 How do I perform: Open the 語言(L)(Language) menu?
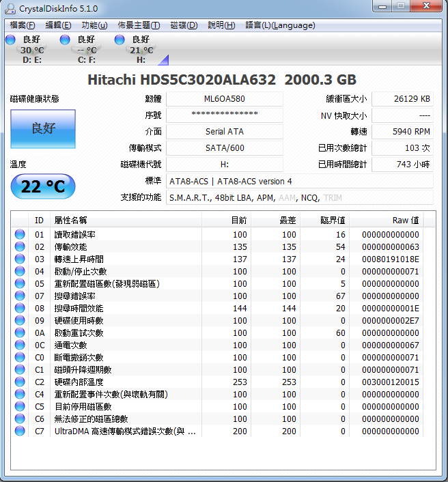pos(280,25)
